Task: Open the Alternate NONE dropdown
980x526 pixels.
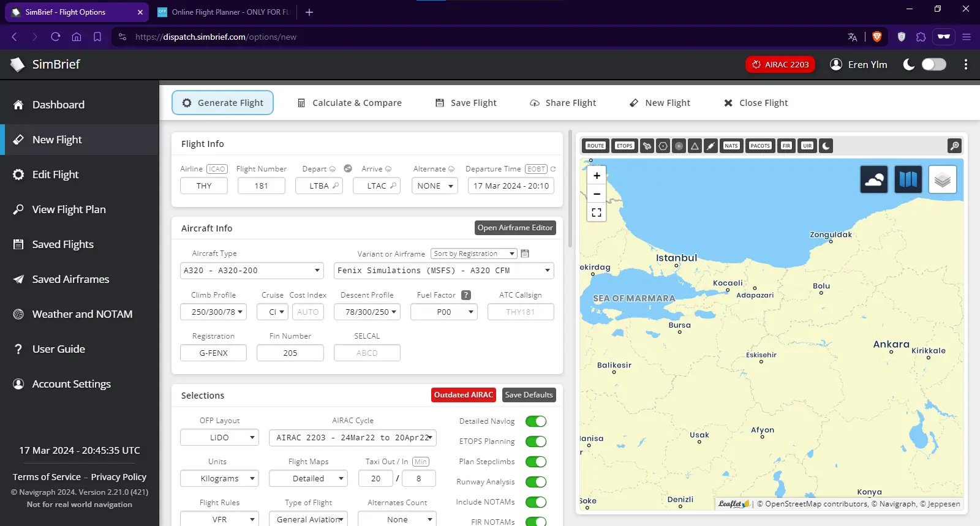Action: [434, 186]
